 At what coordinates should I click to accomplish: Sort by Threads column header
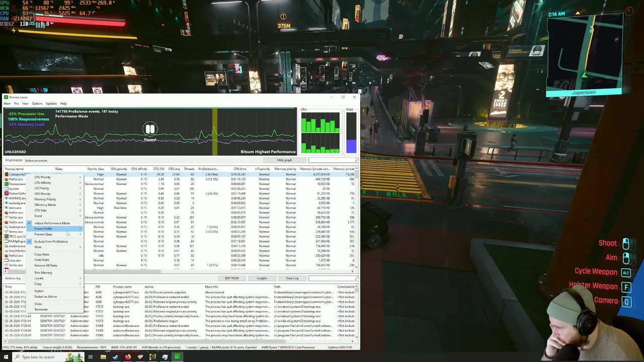pyautogui.click(x=189, y=169)
